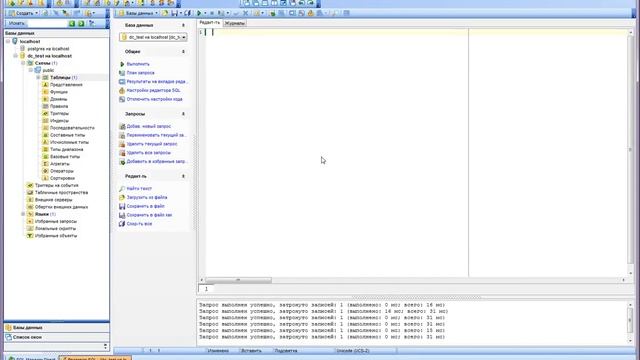Select the Агрегаты tree item
The height and width of the screenshot is (360, 640).
point(60,164)
